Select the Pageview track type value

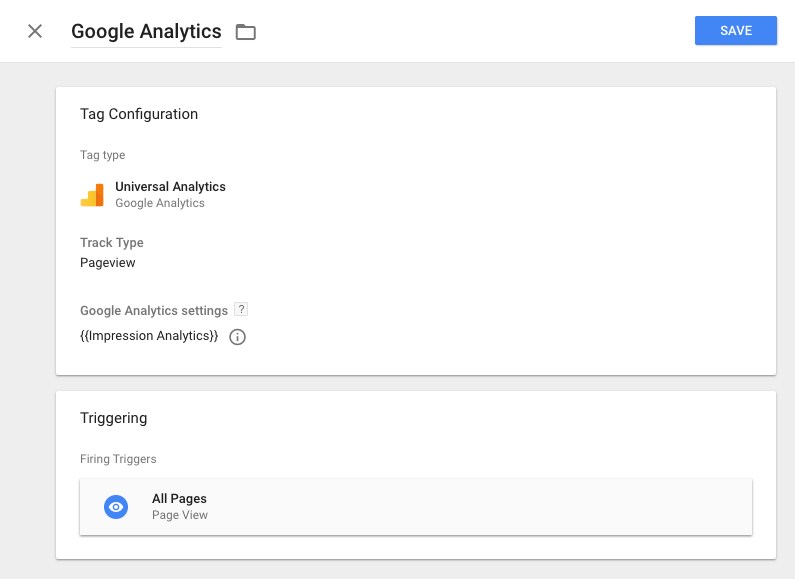(107, 263)
